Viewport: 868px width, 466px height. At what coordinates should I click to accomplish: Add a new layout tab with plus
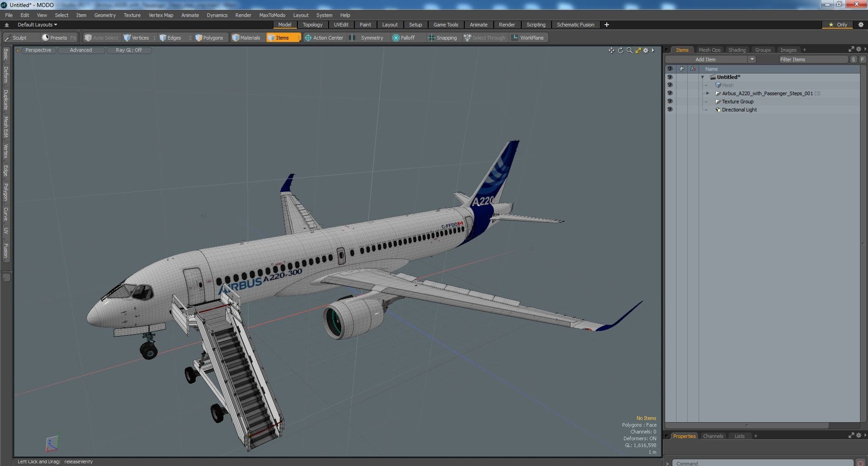click(x=606, y=25)
